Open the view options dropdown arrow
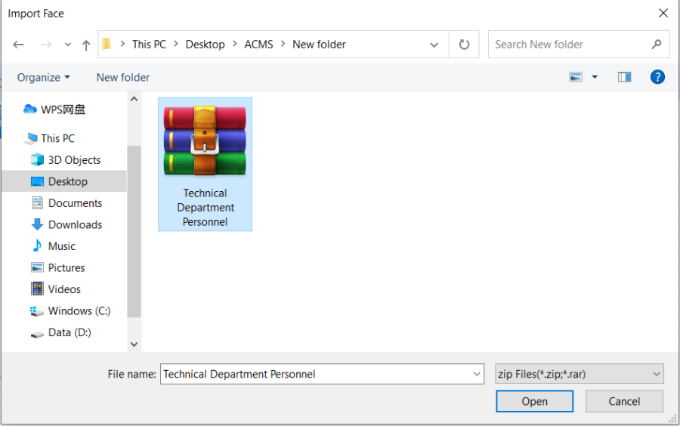Screen dimensions: 680x426 [x=595, y=77]
